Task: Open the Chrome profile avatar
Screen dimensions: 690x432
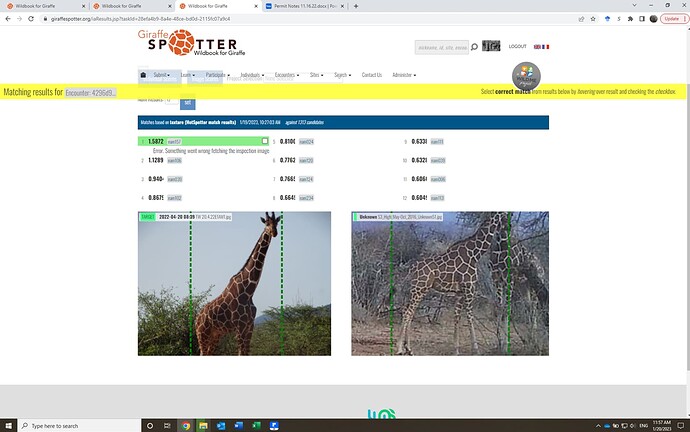Action: pos(653,19)
